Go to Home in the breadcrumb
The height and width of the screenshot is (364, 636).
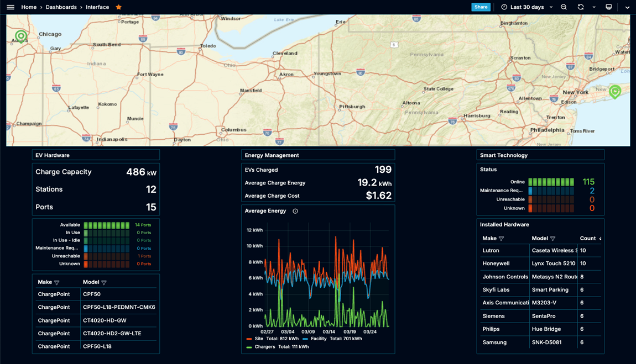coord(29,7)
